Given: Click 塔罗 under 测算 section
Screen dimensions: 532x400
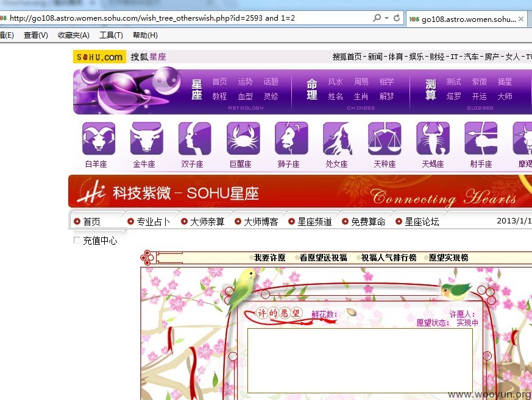Looking at the screenshot, I should [453, 96].
